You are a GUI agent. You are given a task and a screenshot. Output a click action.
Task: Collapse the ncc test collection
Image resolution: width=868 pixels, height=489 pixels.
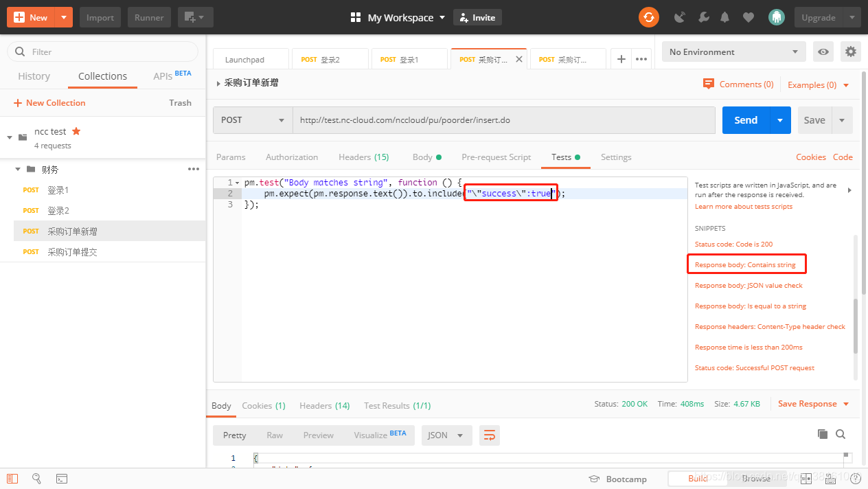10,137
